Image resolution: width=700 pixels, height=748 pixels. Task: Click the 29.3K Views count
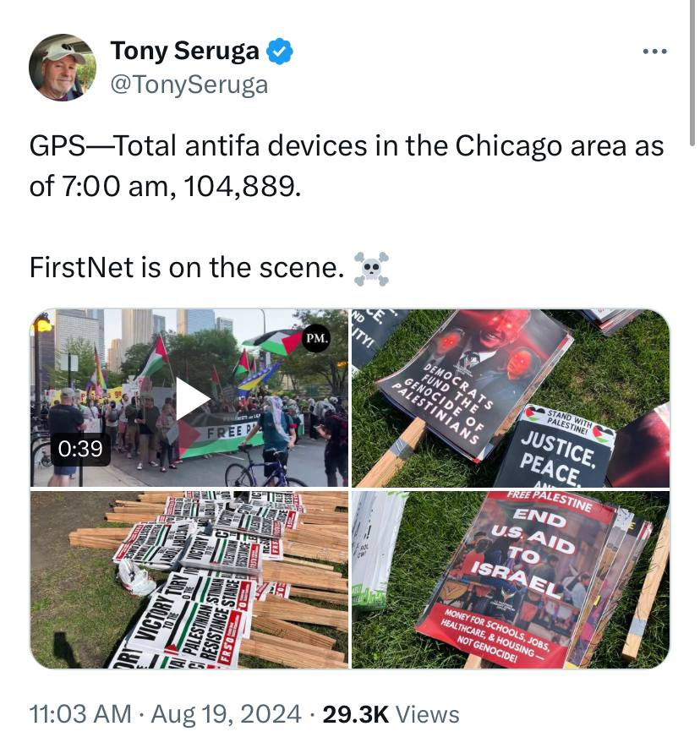[391, 714]
